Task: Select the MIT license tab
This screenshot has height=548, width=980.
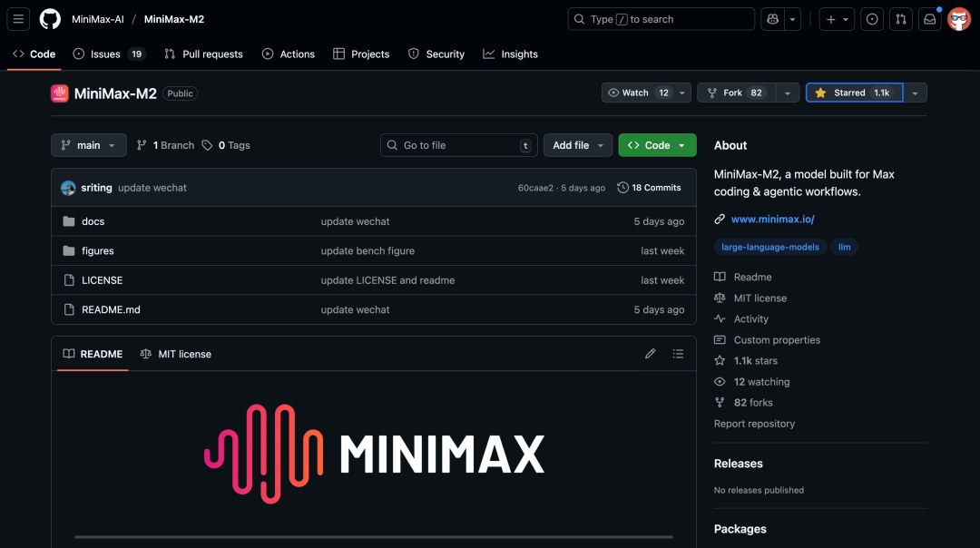Action: (176, 354)
